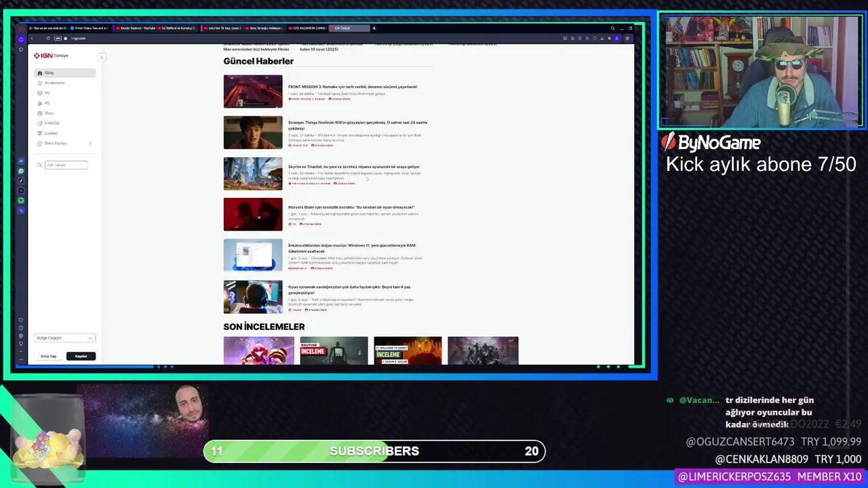
Task: Focus the IGN Türkiye search field
Action: click(x=66, y=165)
